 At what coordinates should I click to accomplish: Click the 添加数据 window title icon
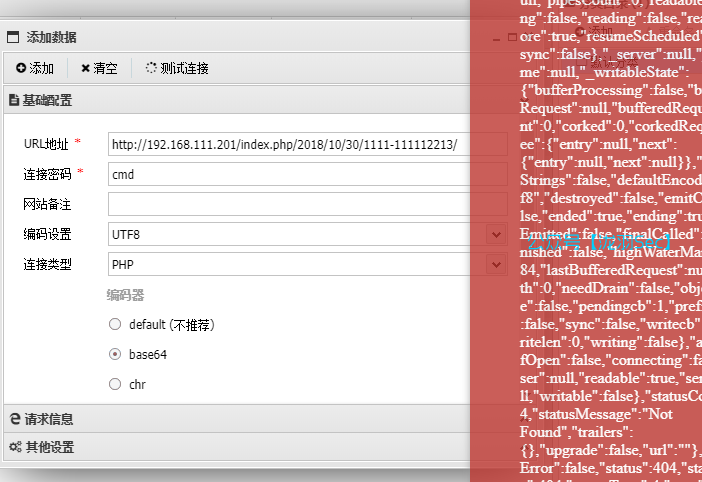pos(13,37)
